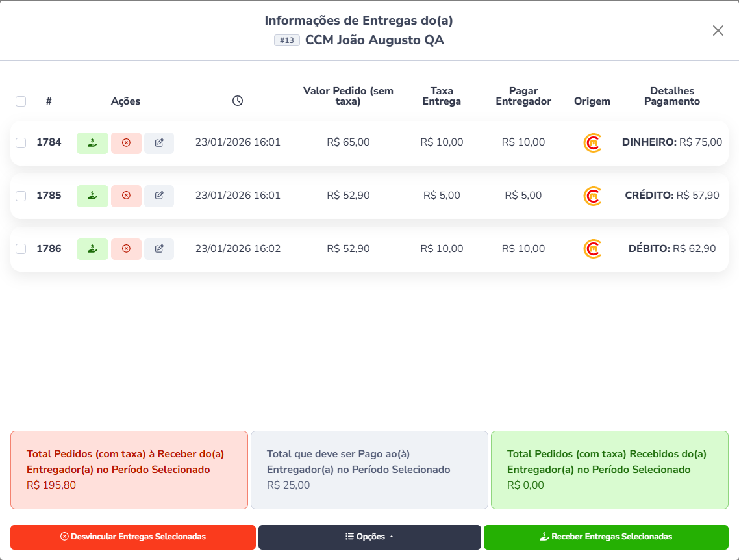Edit order 1785 using pencil icon
This screenshot has width=739, height=560.
pyautogui.click(x=159, y=196)
